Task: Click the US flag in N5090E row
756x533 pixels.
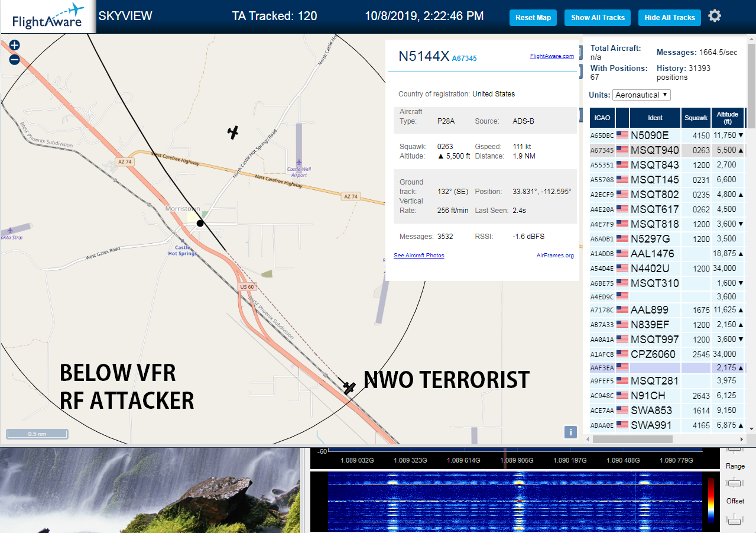Action: pos(622,135)
